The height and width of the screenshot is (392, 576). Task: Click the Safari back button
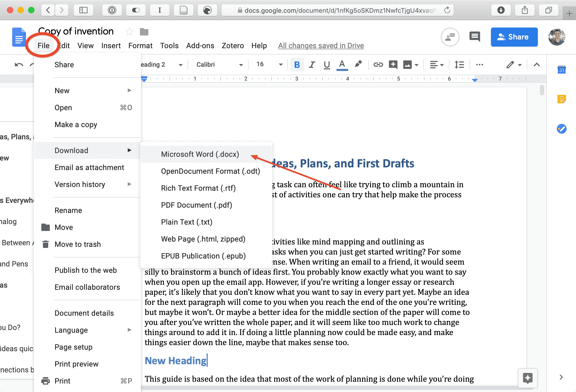click(48, 10)
